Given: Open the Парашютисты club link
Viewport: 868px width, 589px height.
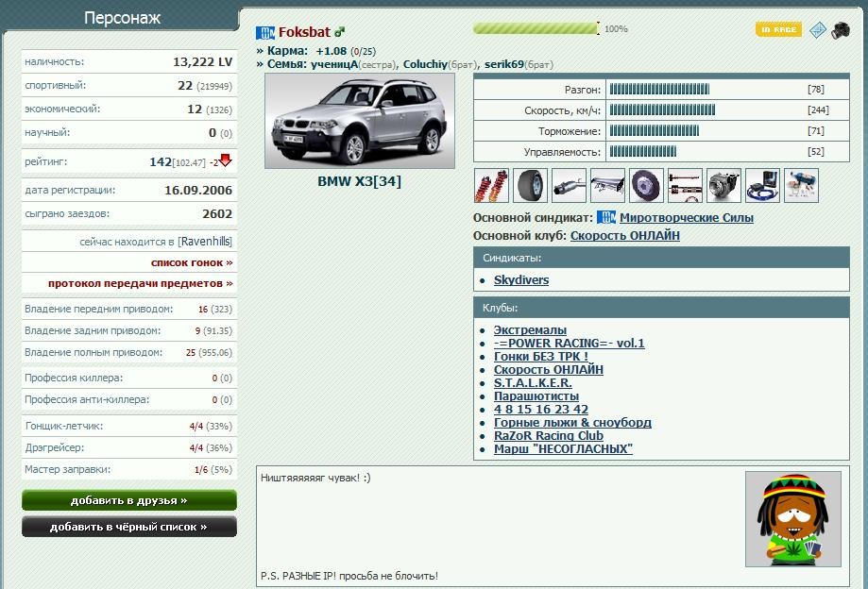Looking at the screenshot, I should tap(536, 396).
